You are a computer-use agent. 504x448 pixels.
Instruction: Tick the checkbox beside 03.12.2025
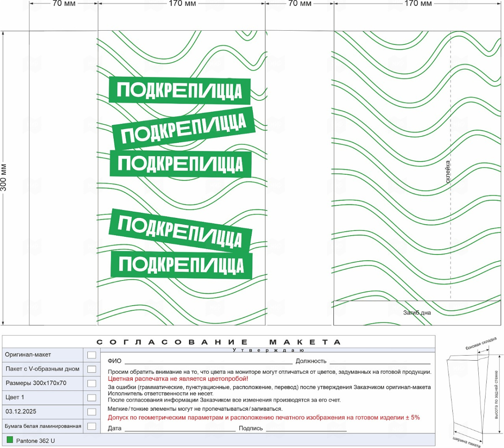click(x=92, y=412)
